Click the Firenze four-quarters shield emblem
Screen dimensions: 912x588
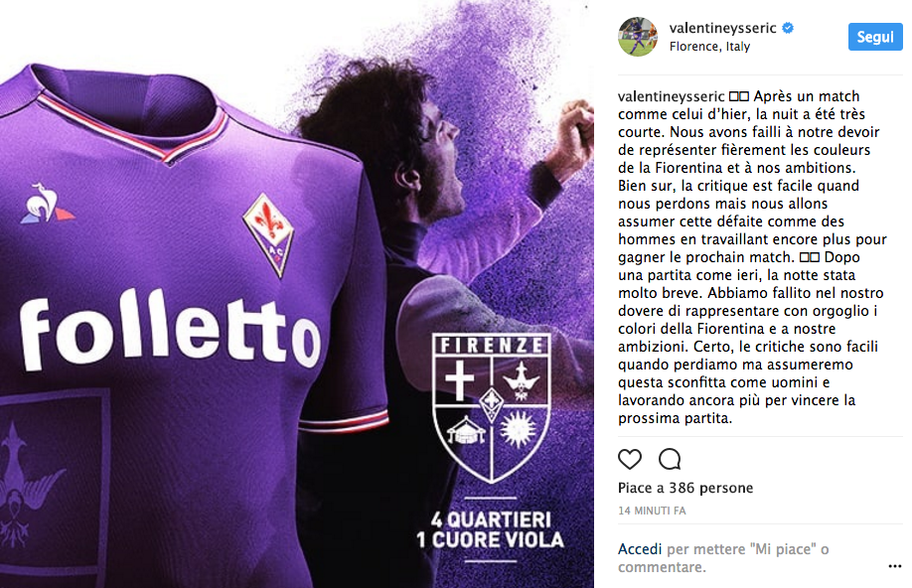click(492, 407)
